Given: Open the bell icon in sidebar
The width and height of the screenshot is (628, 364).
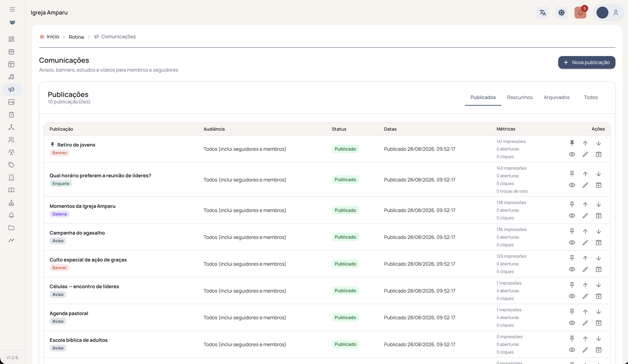Looking at the screenshot, I should point(12,215).
